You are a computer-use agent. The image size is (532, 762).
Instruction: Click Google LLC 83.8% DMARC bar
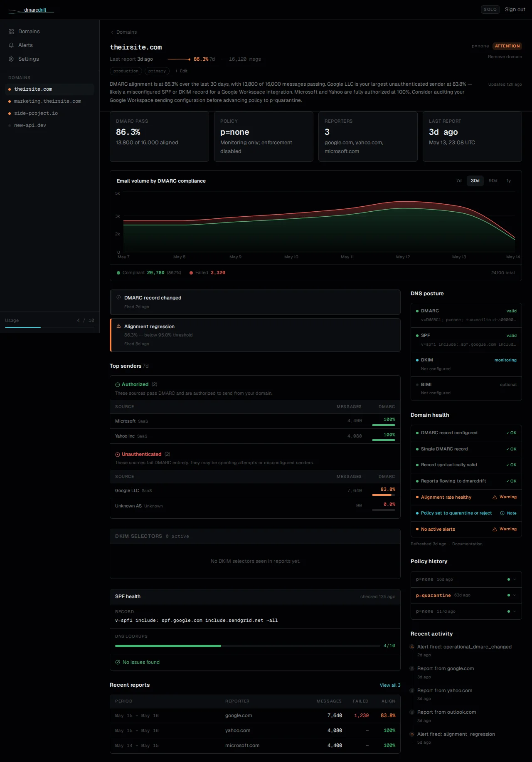pyautogui.click(x=384, y=495)
